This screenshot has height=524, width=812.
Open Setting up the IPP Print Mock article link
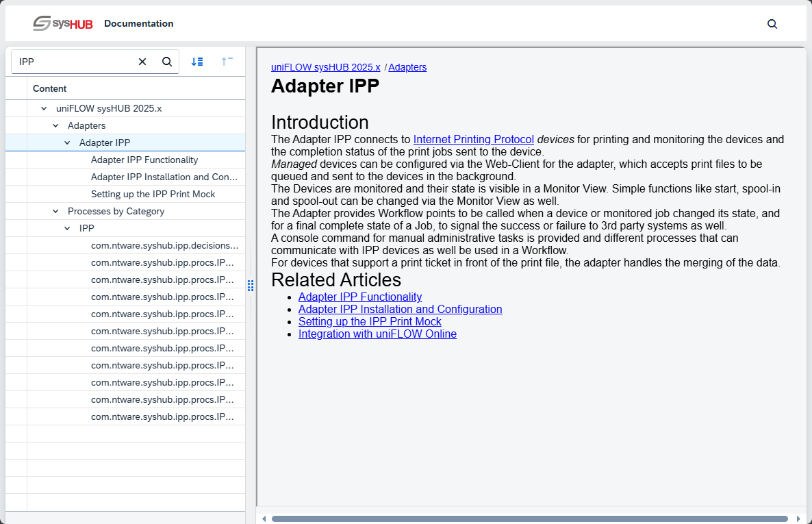tap(370, 322)
